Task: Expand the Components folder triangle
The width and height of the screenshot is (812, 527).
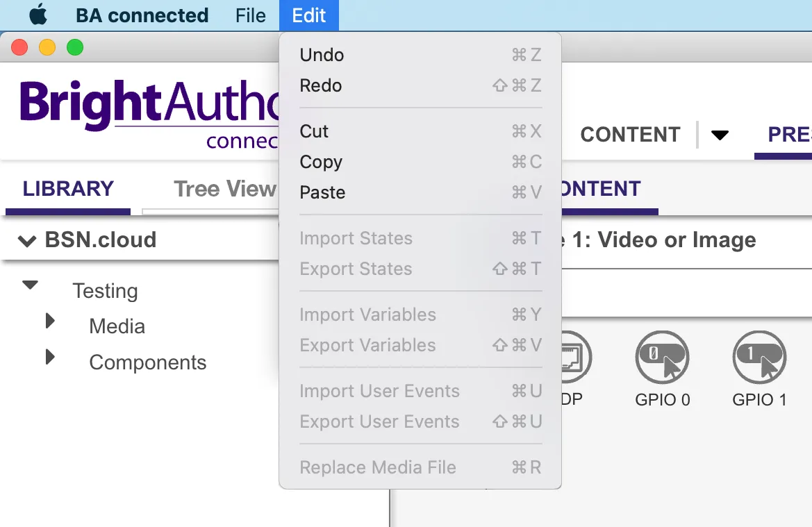Action: click(50, 357)
